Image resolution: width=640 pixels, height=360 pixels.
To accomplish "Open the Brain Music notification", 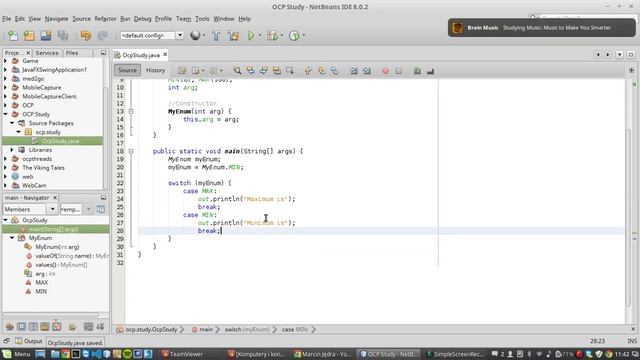I will [541, 28].
